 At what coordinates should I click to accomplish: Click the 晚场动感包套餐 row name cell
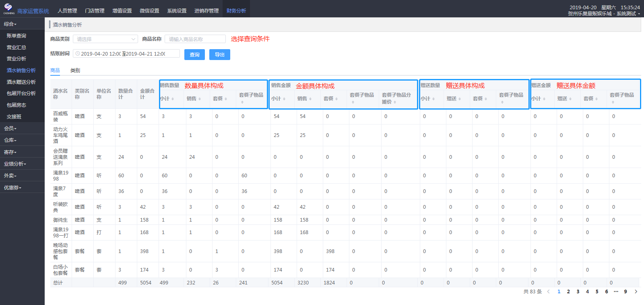[x=61, y=251]
